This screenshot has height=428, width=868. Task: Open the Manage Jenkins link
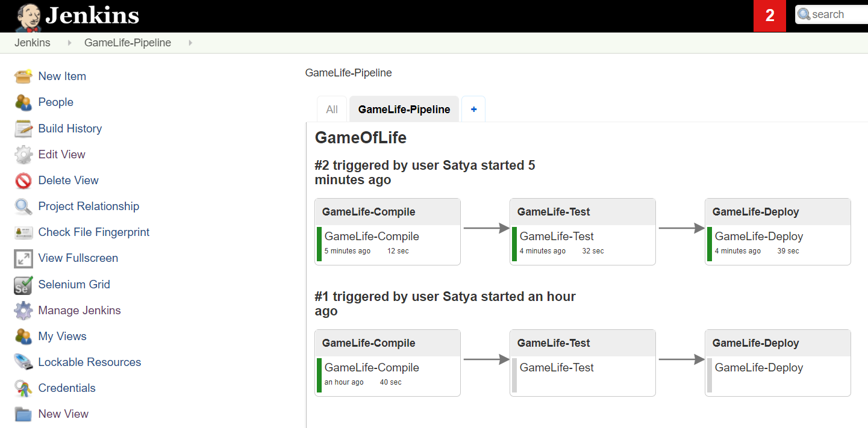click(80, 311)
